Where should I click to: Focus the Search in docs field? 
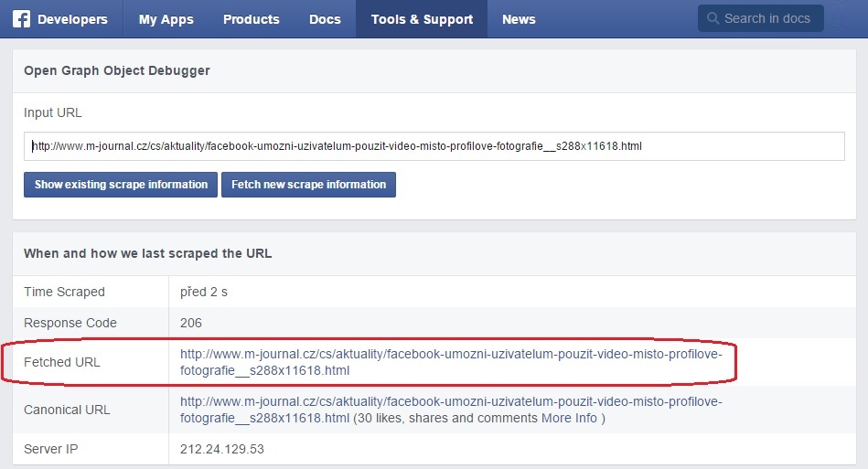(761, 18)
